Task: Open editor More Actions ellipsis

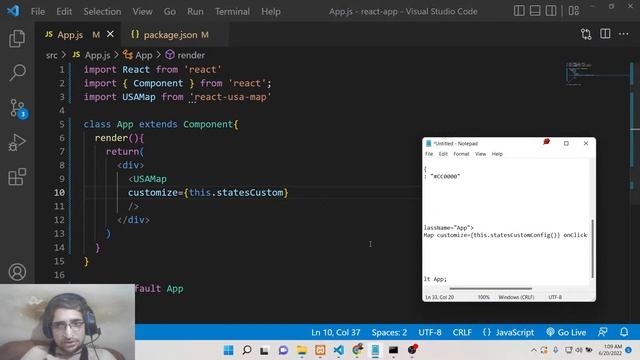Action: tap(624, 34)
